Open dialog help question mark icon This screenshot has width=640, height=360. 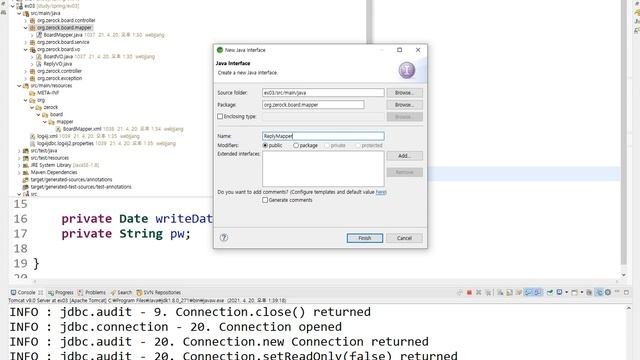point(224,238)
